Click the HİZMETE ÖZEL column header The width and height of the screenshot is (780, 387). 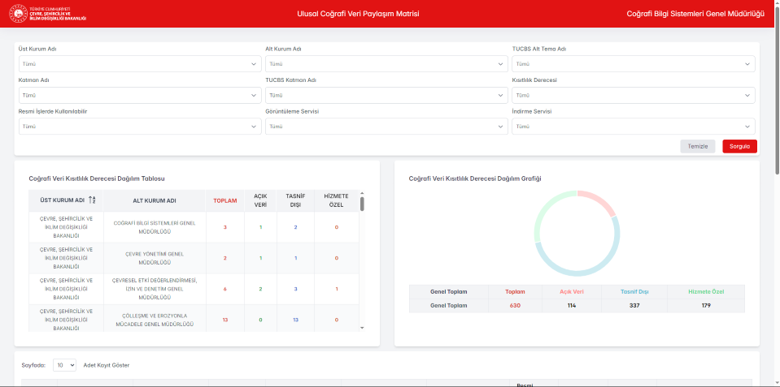tap(336, 200)
